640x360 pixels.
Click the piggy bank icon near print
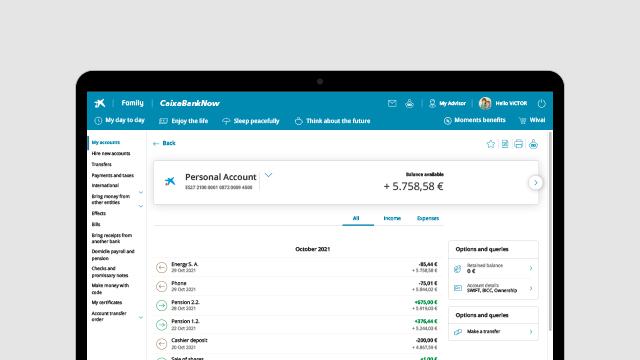point(533,144)
